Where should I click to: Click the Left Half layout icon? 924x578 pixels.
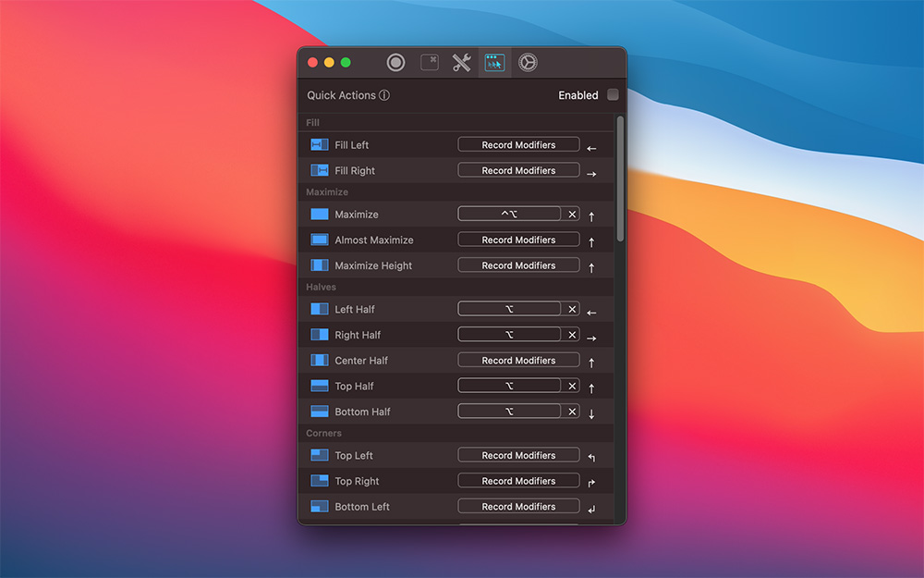[x=320, y=309]
